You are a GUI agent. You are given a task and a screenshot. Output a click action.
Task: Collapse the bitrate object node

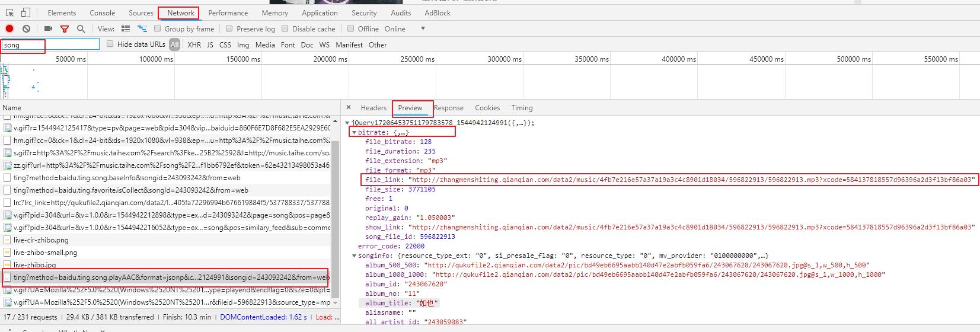[354, 132]
